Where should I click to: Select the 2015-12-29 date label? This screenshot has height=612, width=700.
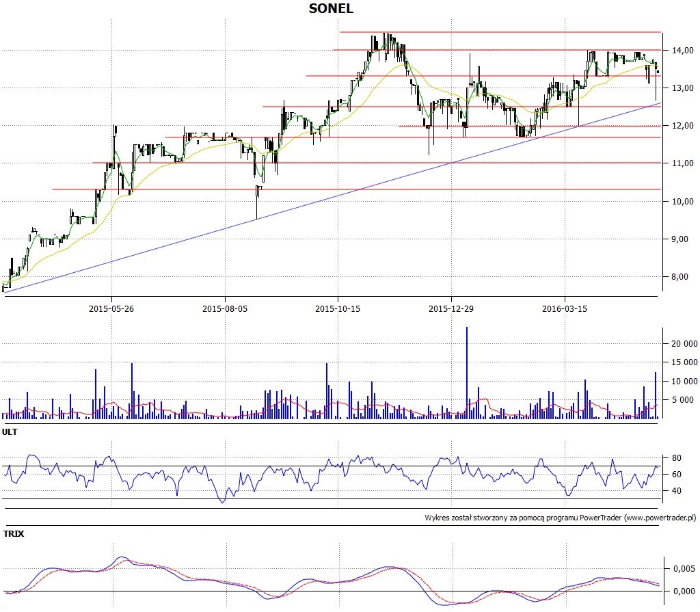point(451,308)
